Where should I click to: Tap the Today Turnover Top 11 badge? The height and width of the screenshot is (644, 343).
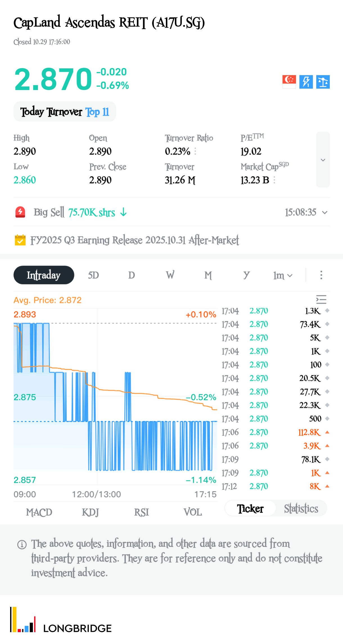pos(65,112)
